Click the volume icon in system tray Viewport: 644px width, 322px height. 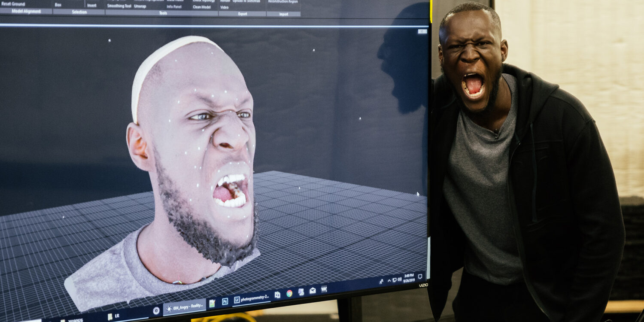tap(400, 279)
